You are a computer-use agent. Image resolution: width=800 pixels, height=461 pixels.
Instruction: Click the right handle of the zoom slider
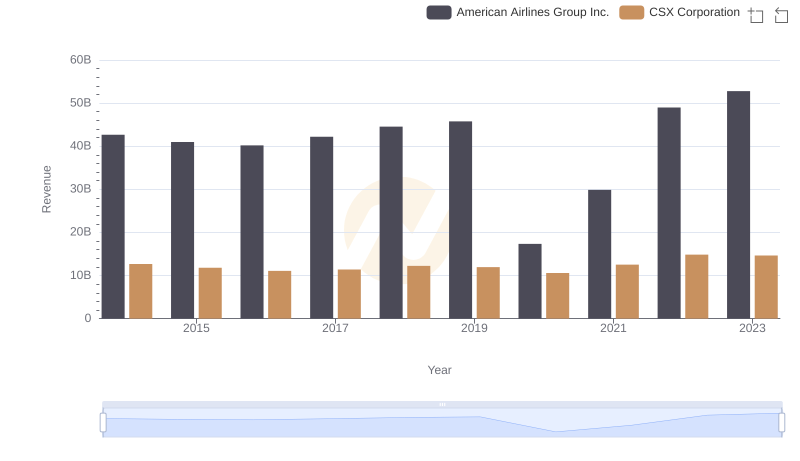pos(782,423)
